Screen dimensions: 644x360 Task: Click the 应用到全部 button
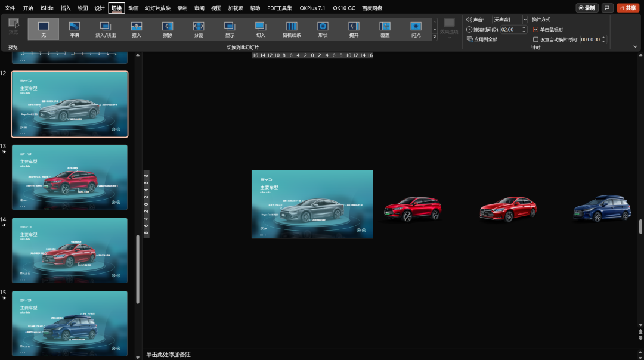point(482,39)
